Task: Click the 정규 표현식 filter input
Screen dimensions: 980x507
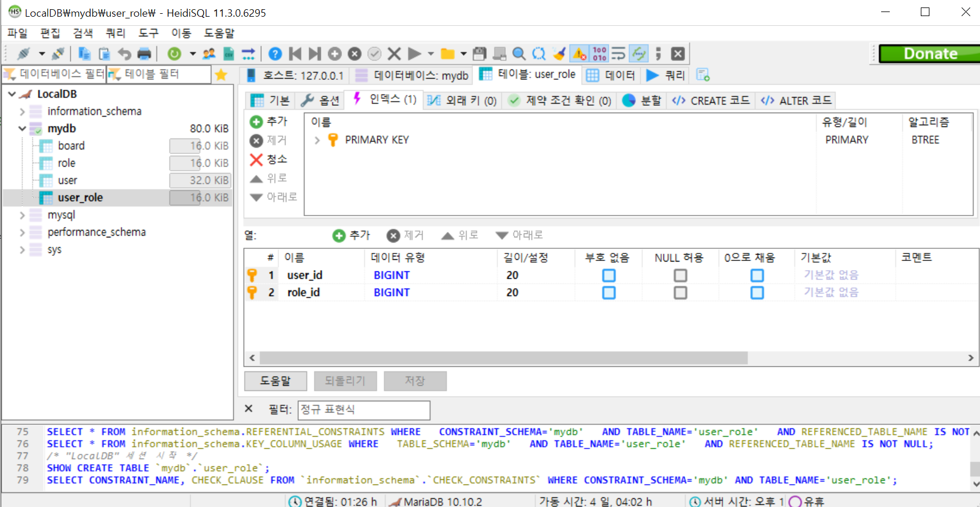Action: click(x=364, y=409)
